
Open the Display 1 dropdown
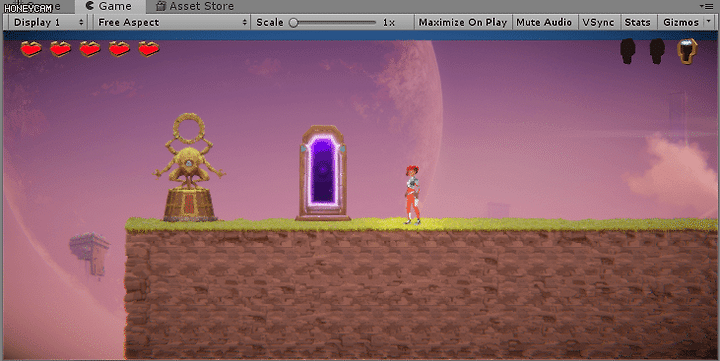[49, 23]
